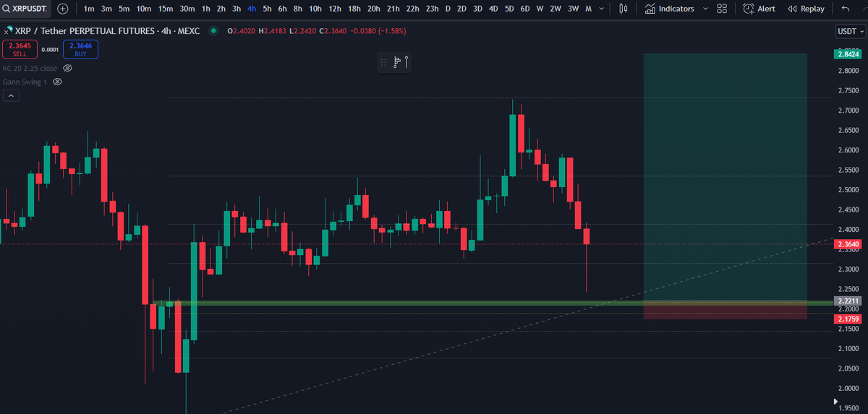Toggle visibility of KC 20 2.25 indicator
This screenshot has width=868, height=414.
(x=68, y=68)
